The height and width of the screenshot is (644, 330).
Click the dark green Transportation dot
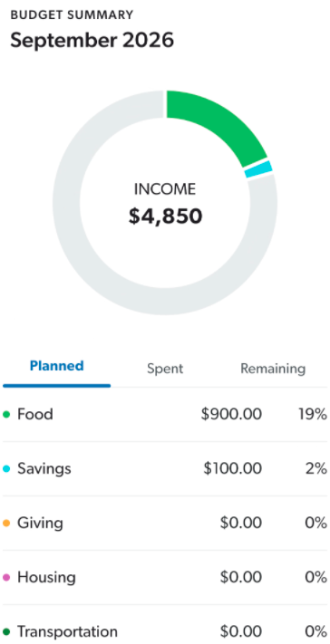pos(6,631)
